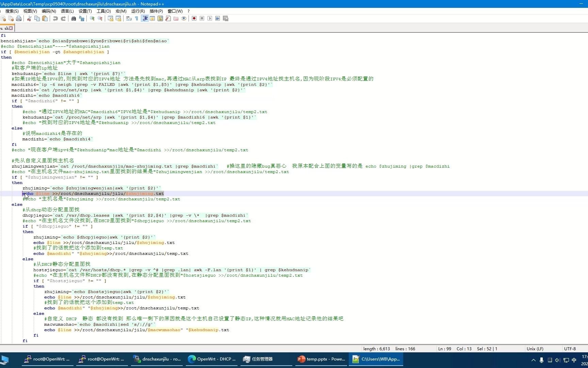Open the 工具(O) menu
Screen dimensions: 588x368
click(x=104, y=11)
